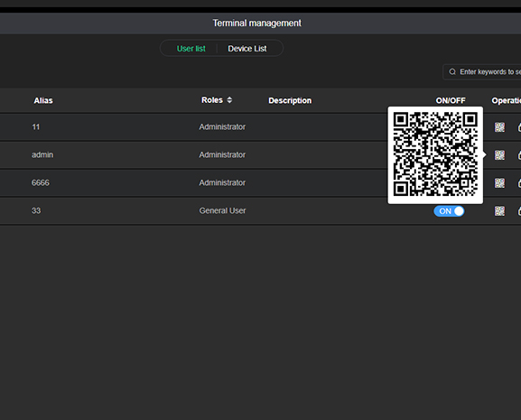Click Administrator role of user admin
521x420 pixels.
click(x=222, y=154)
